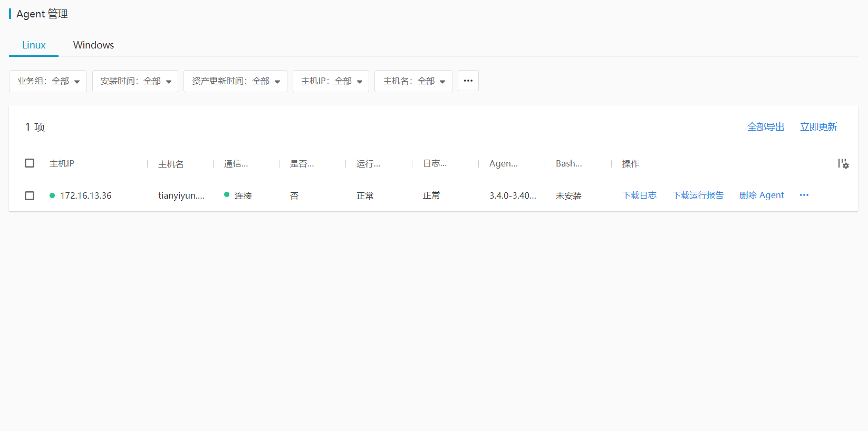Switch to the Windows tab
Screen dimensions: 868x431
[x=93, y=45]
